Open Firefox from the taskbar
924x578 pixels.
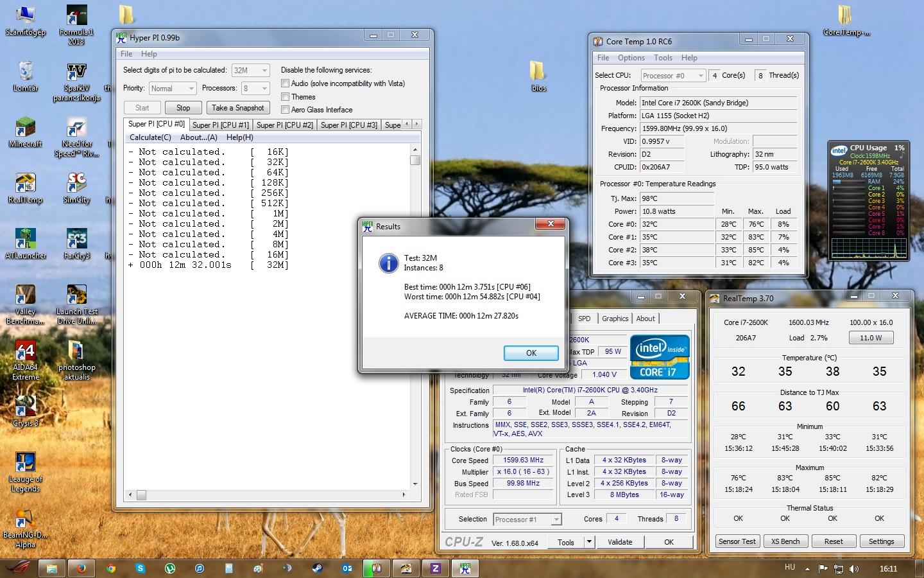(x=81, y=568)
